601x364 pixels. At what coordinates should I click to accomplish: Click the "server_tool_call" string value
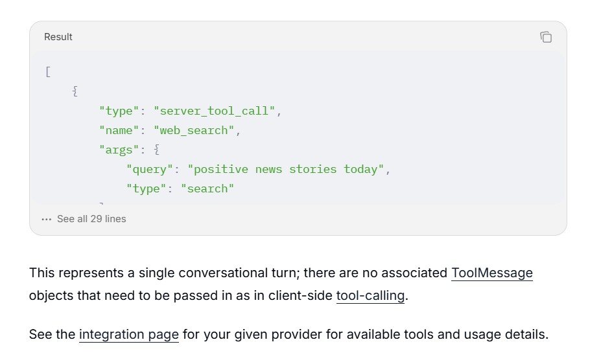click(x=214, y=111)
